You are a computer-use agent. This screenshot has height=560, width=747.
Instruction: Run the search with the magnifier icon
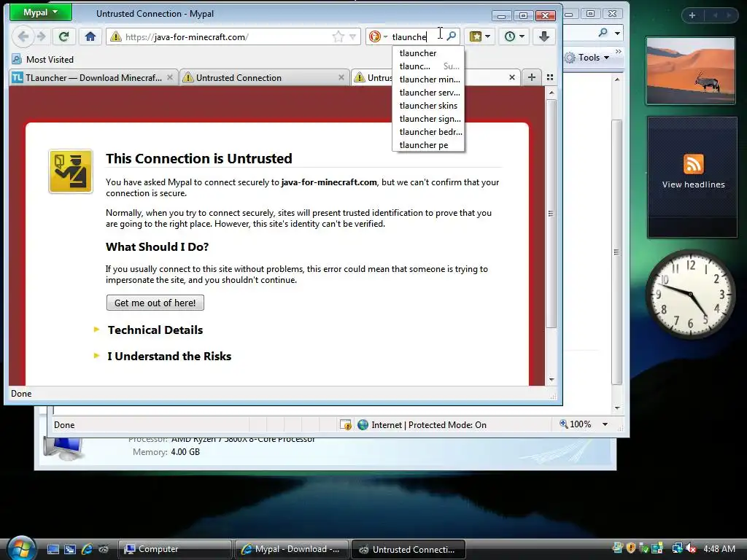click(451, 36)
